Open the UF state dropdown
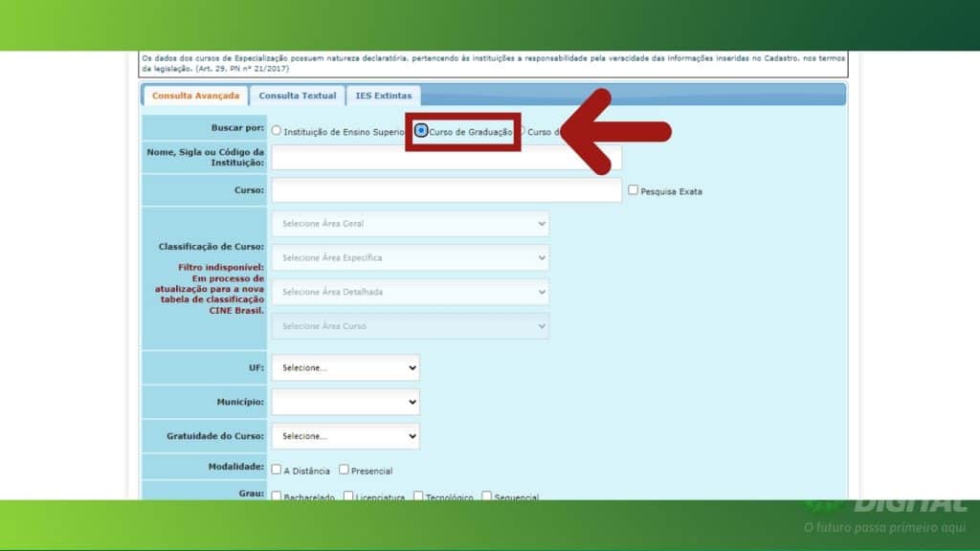Screen dimensions: 980x551 pos(345,367)
